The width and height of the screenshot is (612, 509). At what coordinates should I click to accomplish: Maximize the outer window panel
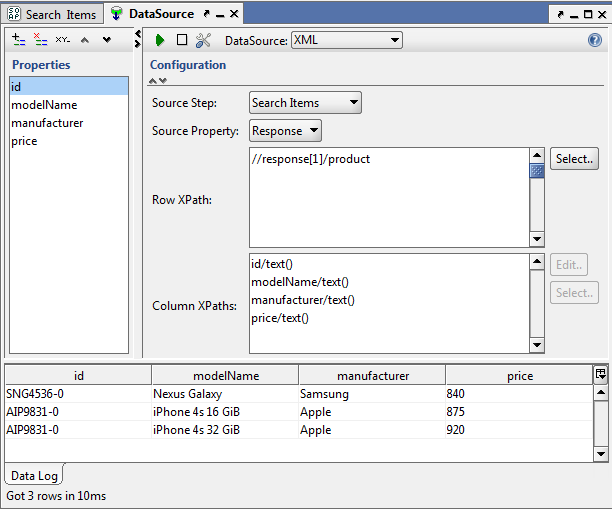(x=588, y=14)
